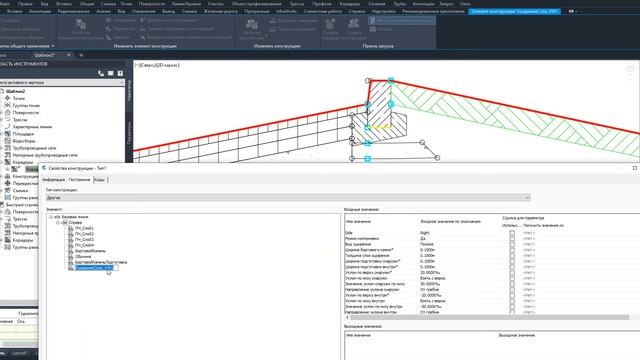The width and height of the screenshot is (640, 360).
Task: Tick the checkbox for Ширина подготовки снаружи
Action: [x=512, y=261]
